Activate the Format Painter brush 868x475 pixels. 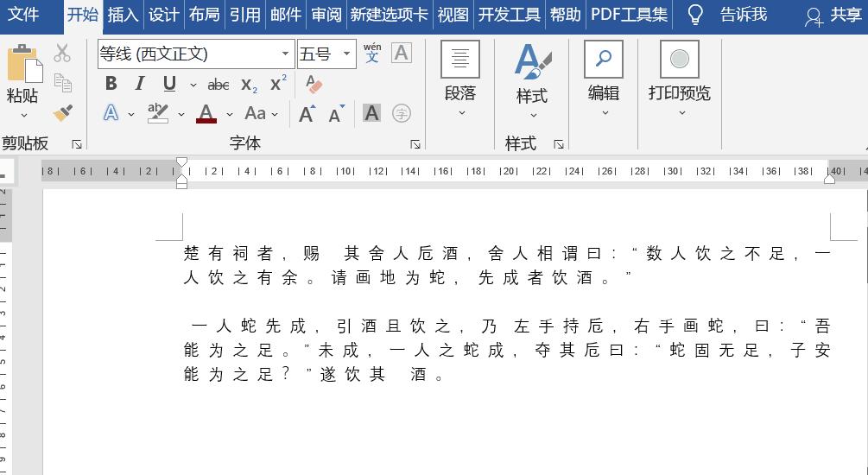click(x=62, y=113)
